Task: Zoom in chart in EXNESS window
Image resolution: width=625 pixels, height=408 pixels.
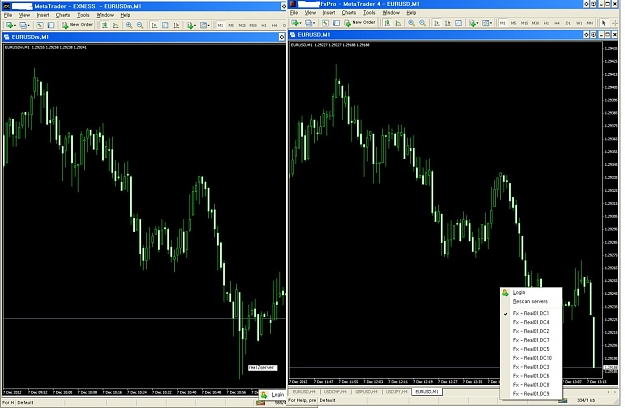Action: [129, 25]
